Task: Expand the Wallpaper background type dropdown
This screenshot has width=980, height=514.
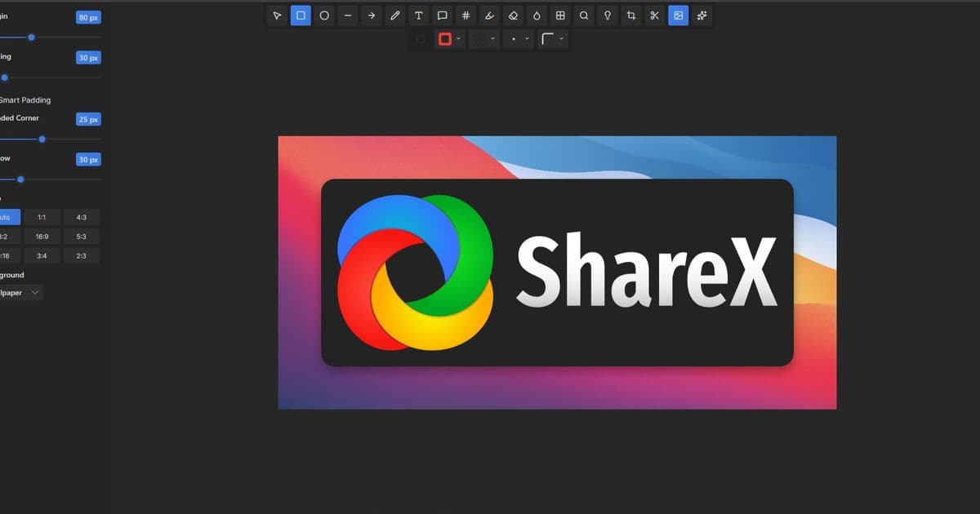Action: 21,292
